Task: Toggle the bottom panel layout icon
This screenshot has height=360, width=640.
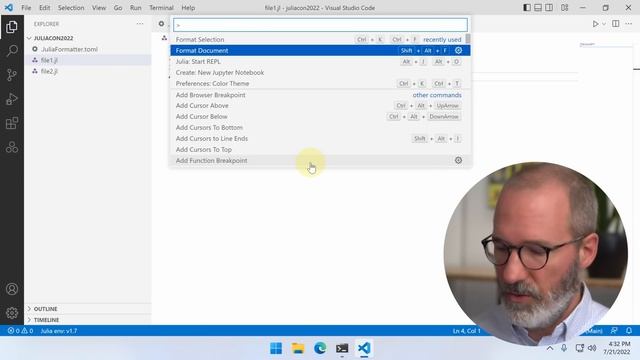Action: tap(538, 8)
